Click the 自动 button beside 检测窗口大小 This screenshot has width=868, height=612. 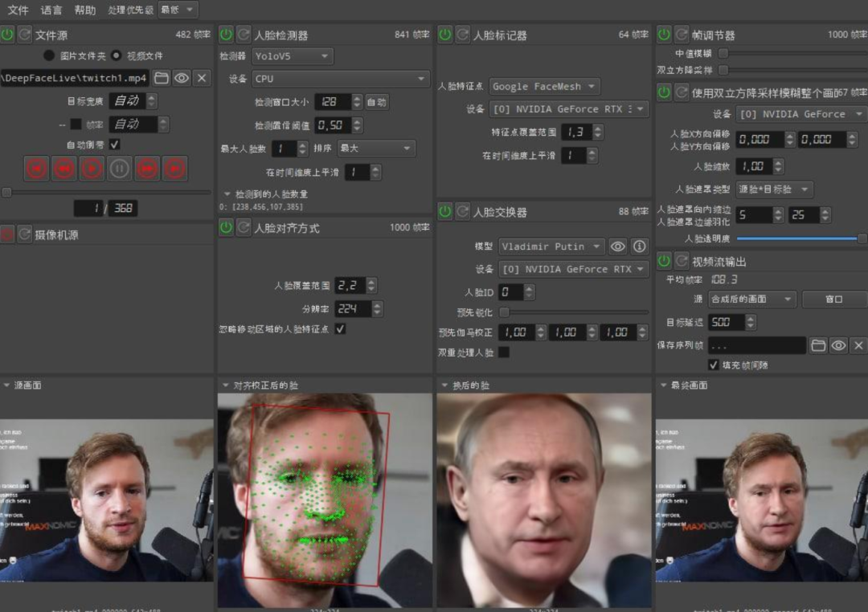376,102
